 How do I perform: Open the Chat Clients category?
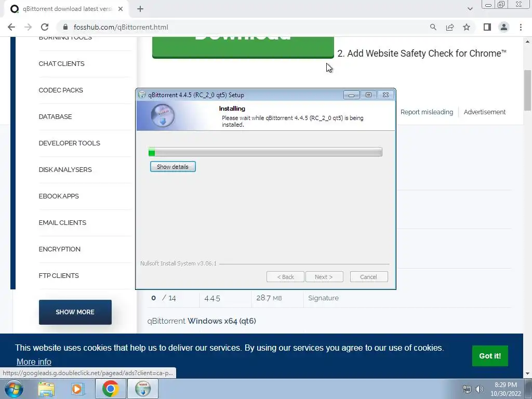61,64
